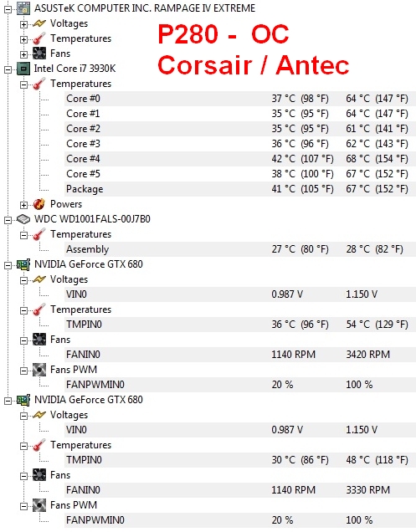Collapse the WDC WD1001FALS drive node

(x=8, y=220)
